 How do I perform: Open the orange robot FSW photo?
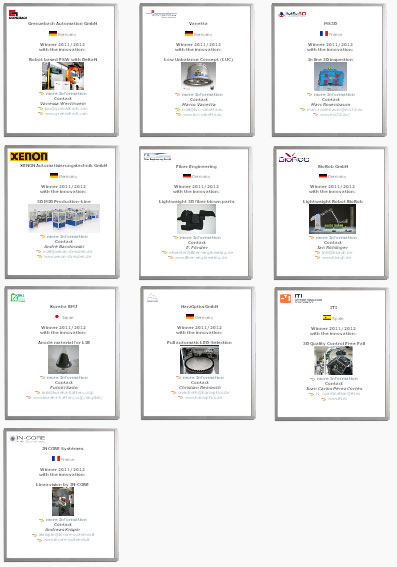click(63, 76)
